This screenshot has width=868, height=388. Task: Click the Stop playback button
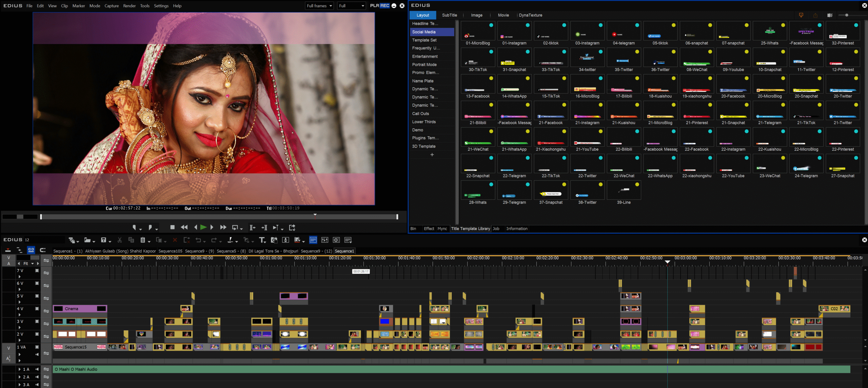172,227
